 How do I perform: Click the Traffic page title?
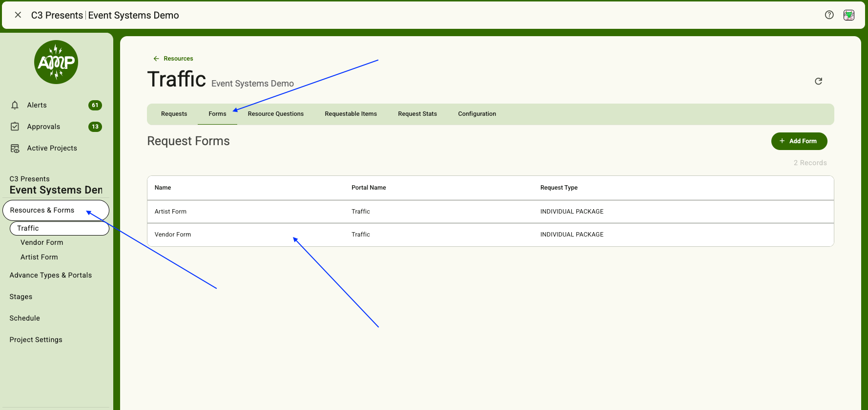pos(177,79)
